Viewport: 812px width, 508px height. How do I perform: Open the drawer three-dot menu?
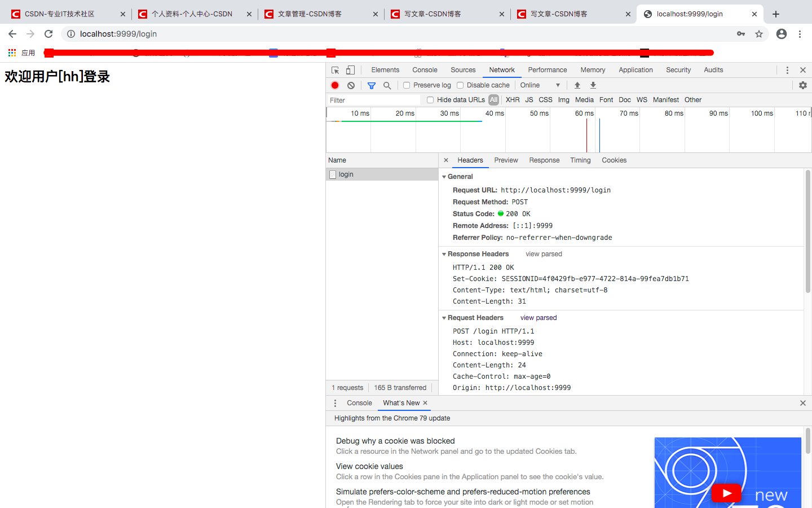335,403
